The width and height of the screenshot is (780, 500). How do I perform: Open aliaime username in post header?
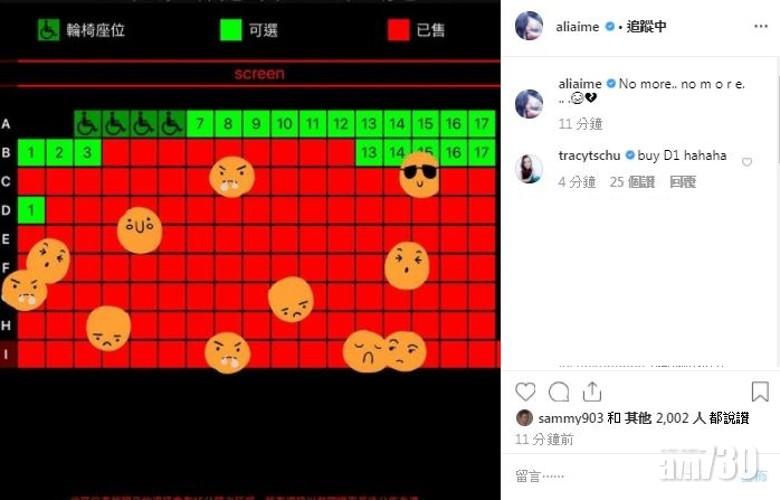578,26
